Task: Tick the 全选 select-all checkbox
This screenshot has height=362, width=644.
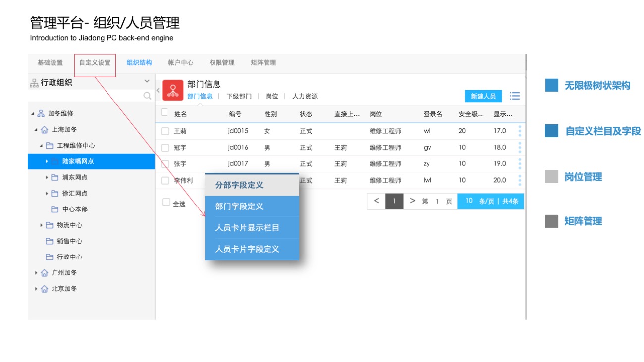Action: [166, 203]
